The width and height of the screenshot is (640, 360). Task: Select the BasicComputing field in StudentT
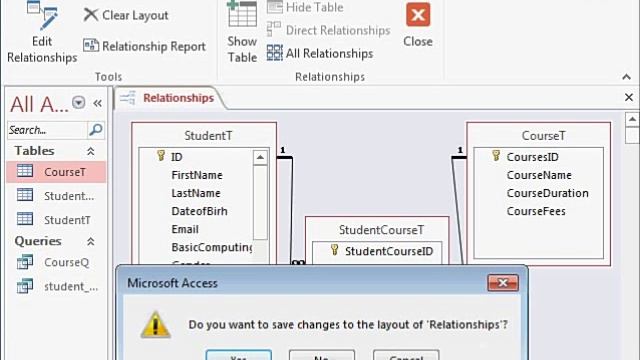(211, 247)
